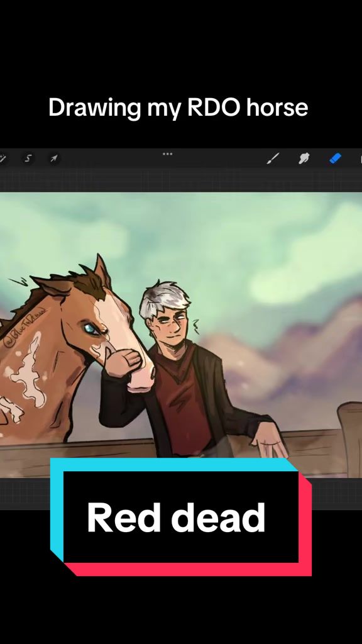Select the Brush paint tool
This screenshot has height=644, width=362.
pyautogui.click(x=273, y=158)
